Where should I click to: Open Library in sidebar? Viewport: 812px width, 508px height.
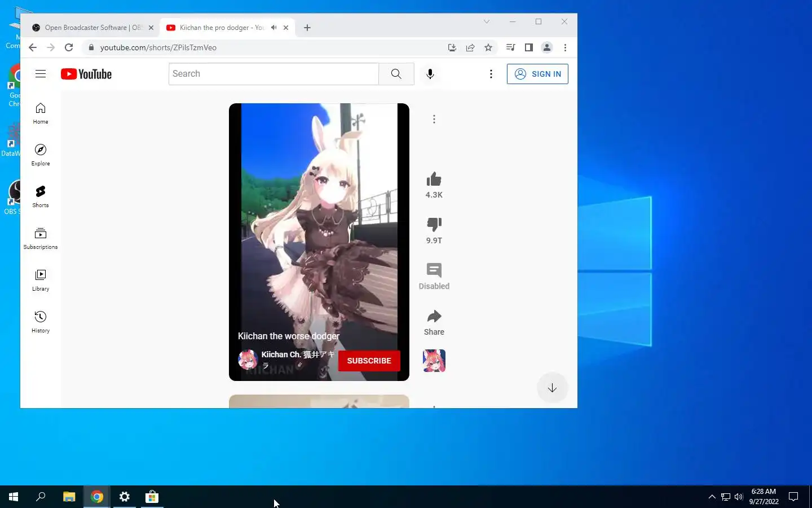click(x=41, y=280)
